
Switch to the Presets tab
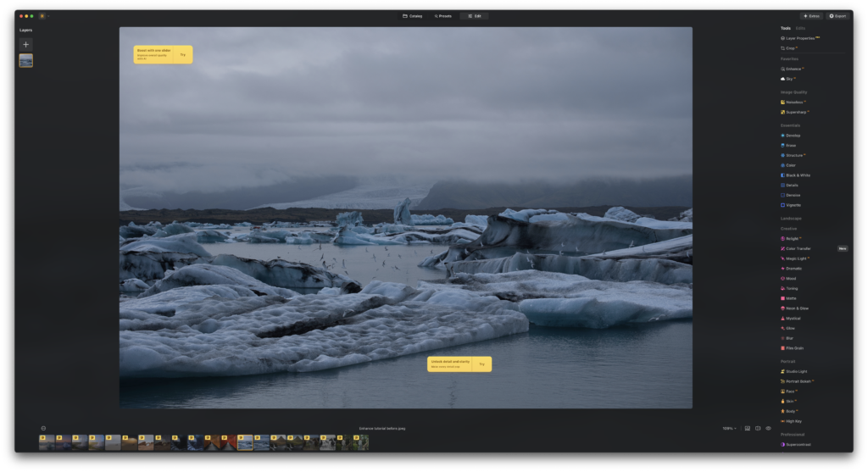tap(442, 16)
